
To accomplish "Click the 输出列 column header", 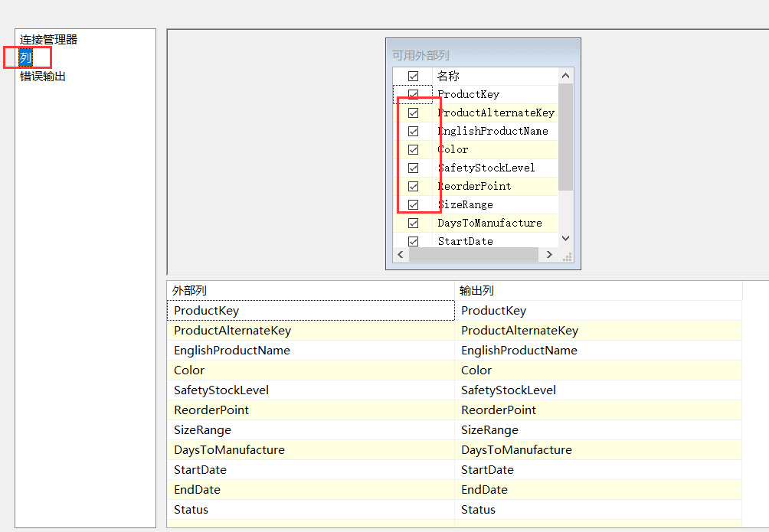I will [x=598, y=291].
